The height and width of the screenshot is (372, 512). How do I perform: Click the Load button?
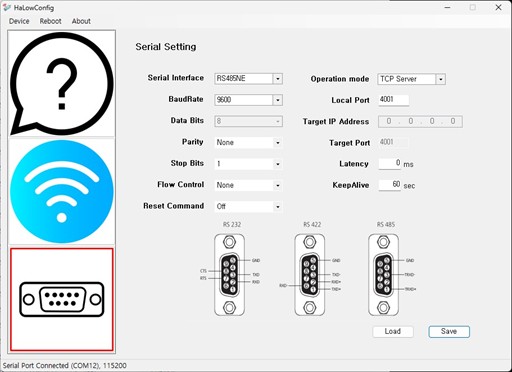(x=393, y=331)
